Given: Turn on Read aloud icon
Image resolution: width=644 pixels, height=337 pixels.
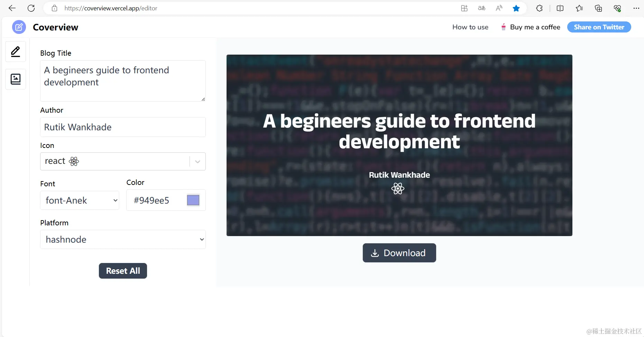Looking at the screenshot, I should [x=499, y=8].
